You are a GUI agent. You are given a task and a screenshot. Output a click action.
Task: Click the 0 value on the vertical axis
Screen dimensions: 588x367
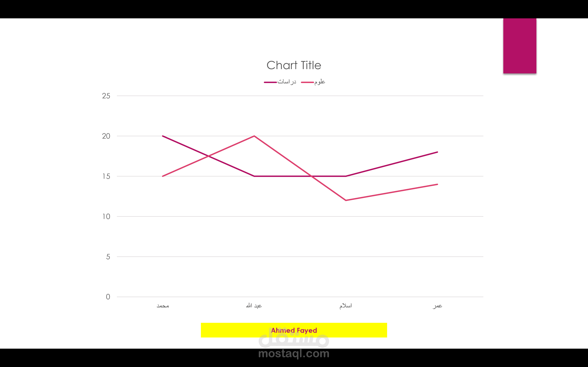[108, 297]
